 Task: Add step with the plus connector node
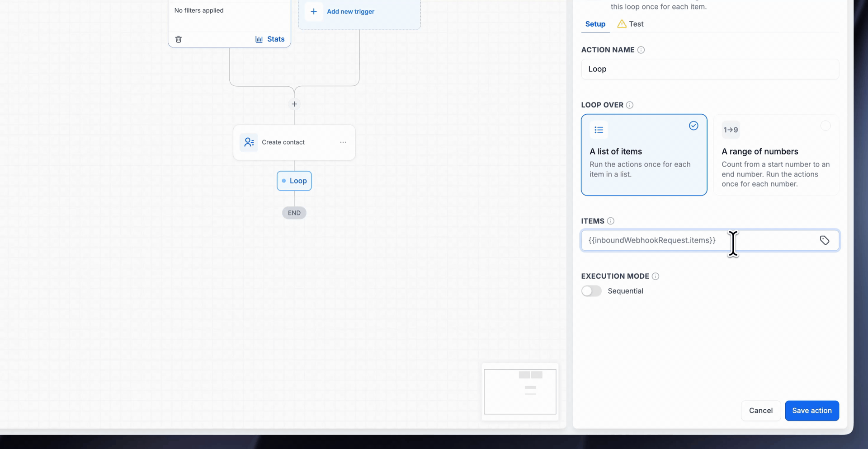pyautogui.click(x=294, y=104)
